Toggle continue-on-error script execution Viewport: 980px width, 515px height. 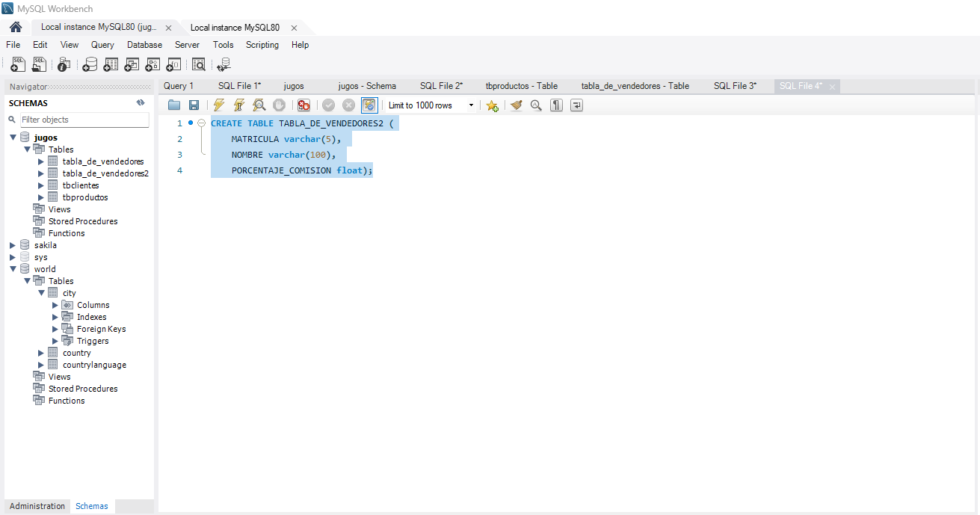303,105
